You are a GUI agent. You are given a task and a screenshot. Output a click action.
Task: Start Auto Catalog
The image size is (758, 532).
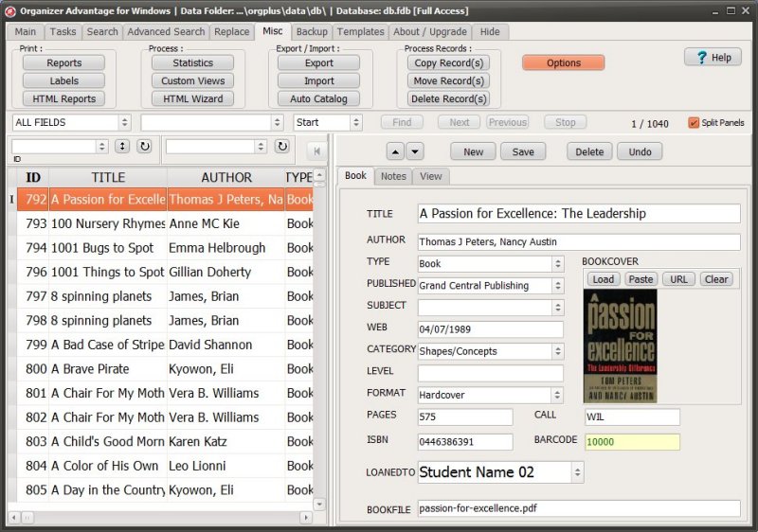coord(318,99)
